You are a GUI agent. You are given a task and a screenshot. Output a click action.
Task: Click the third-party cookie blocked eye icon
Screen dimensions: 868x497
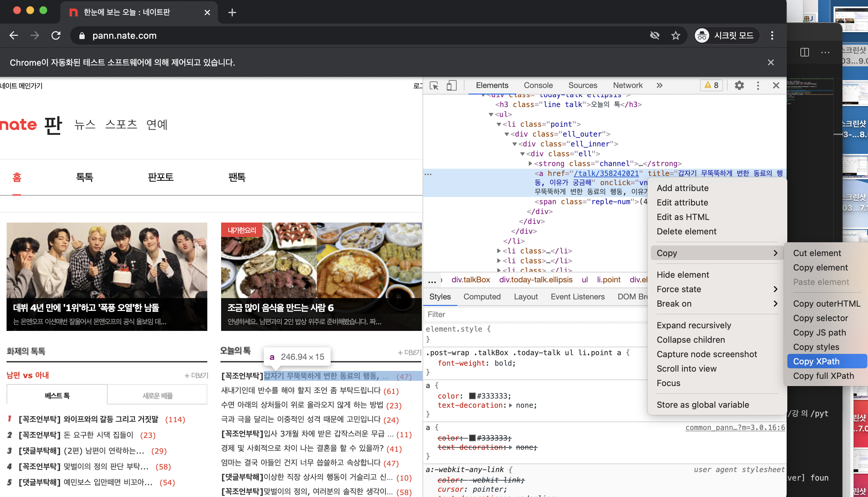(654, 35)
